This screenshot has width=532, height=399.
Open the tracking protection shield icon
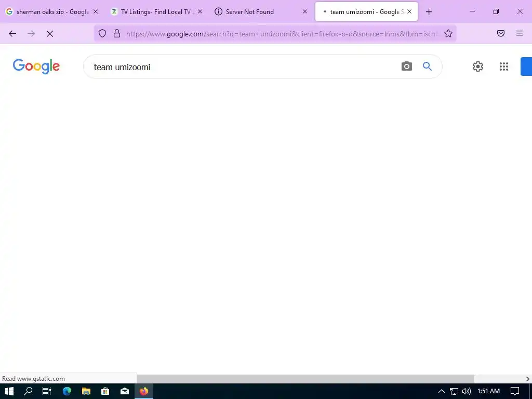(x=102, y=33)
